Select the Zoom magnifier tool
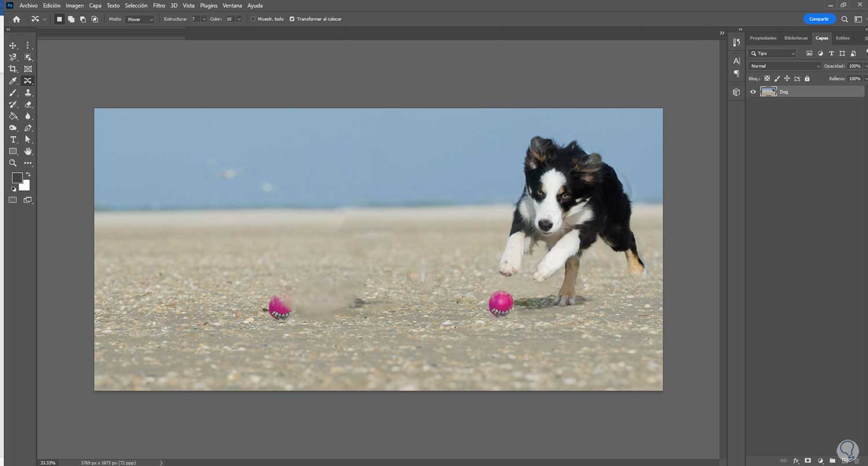The width and height of the screenshot is (868, 466). [x=13, y=164]
